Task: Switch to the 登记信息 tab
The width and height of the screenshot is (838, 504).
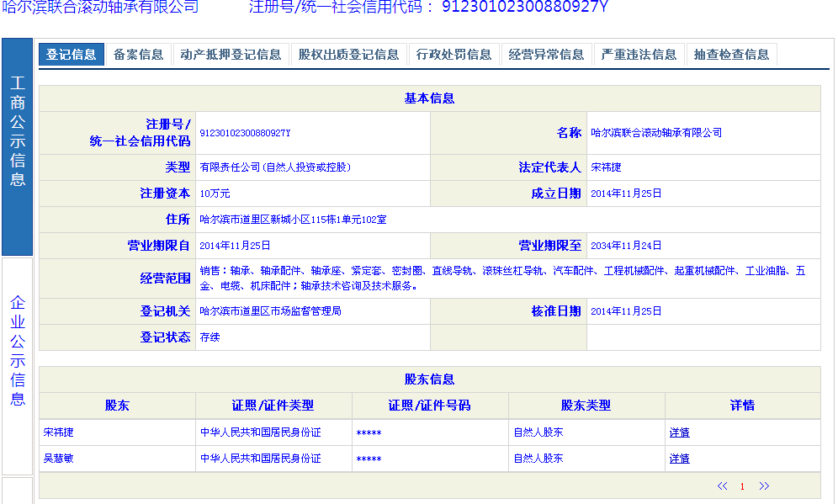Action: [x=72, y=55]
